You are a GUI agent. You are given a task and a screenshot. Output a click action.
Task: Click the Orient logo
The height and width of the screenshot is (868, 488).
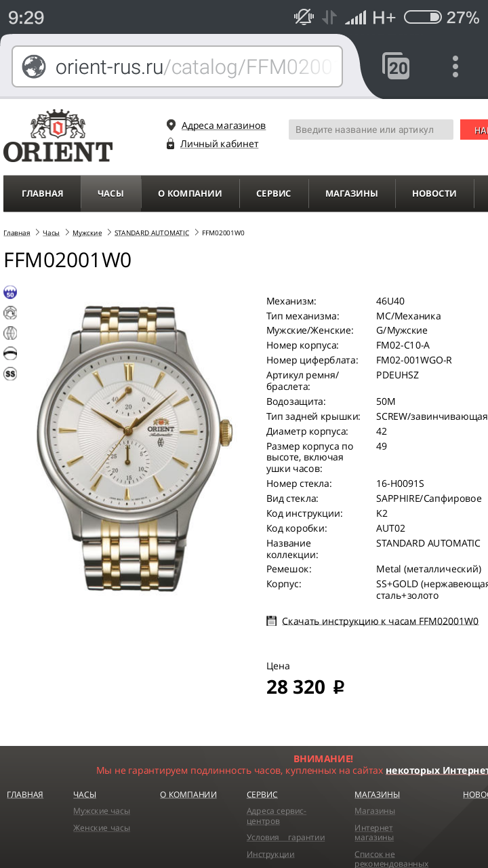point(58,136)
